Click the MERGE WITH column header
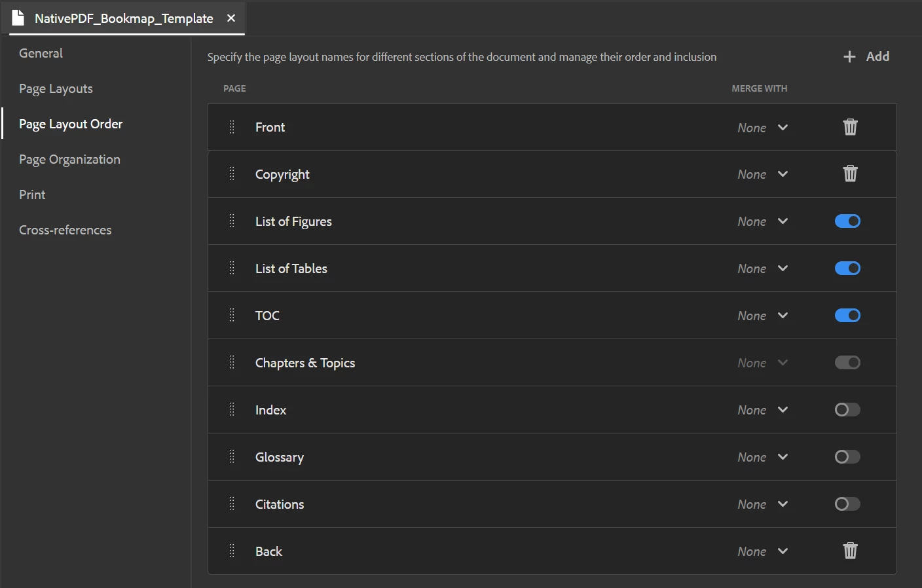The width and height of the screenshot is (922, 588). 760,88
